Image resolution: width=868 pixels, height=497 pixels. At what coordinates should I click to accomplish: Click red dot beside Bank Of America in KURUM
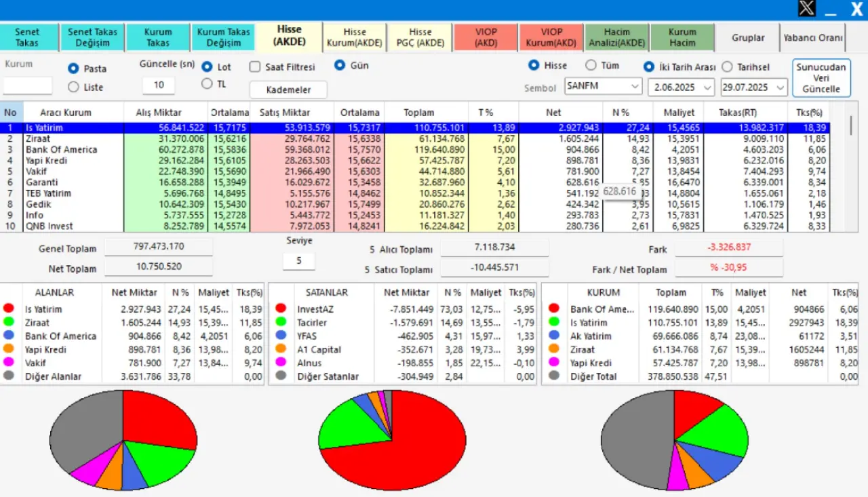tap(554, 309)
